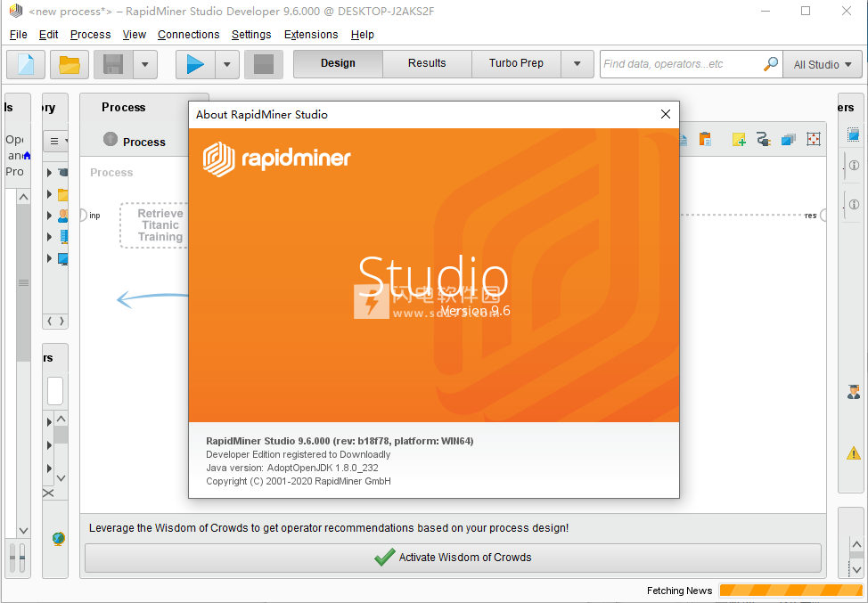The height and width of the screenshot is (603, 868).
Task: Click the people icon in the repository tree
Action: coord(63,216)
